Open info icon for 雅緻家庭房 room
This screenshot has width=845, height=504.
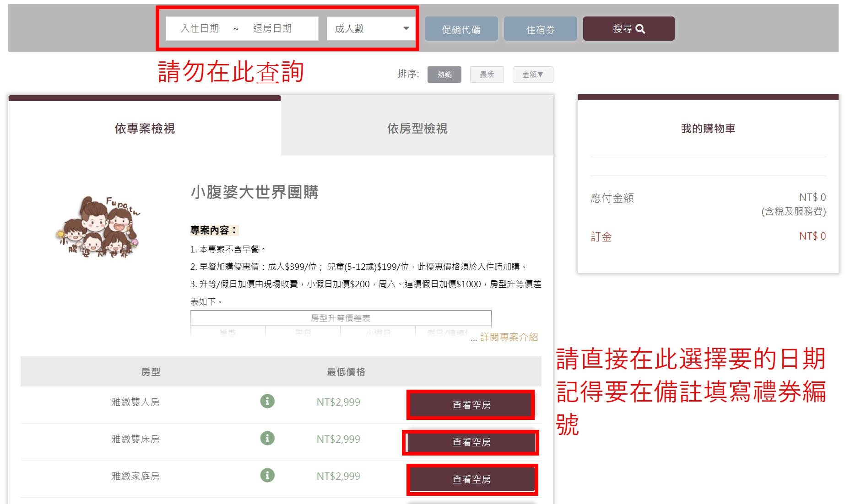[267, 476]
